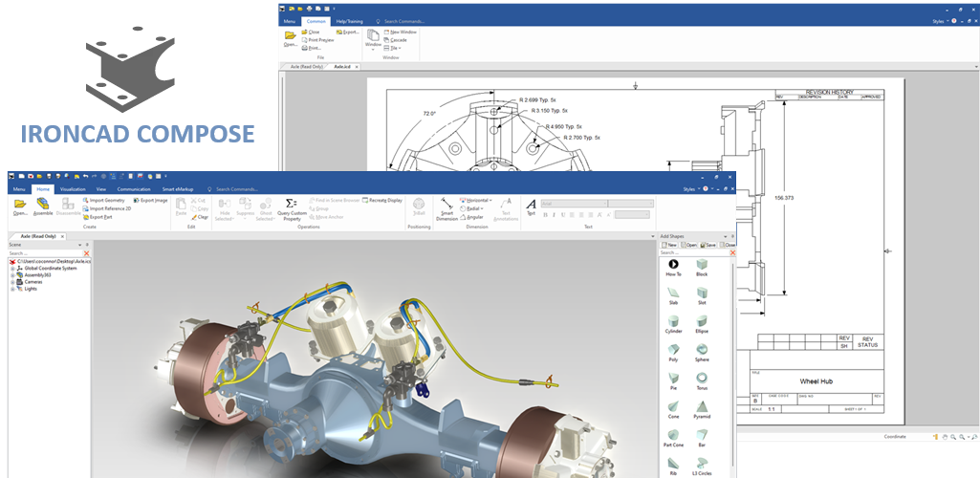980x478 pixels.
Task: Choose the Bar shape
Action: [x=702, y=438]
